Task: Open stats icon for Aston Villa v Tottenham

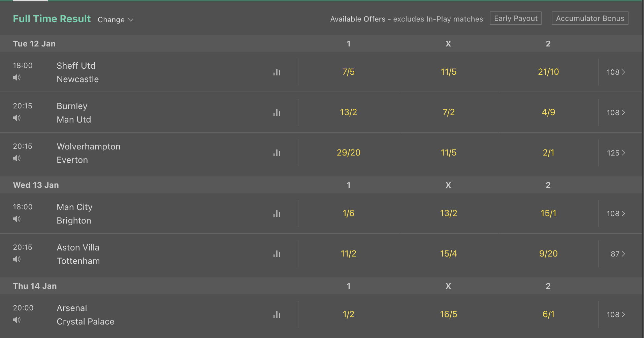Action: 277,254
